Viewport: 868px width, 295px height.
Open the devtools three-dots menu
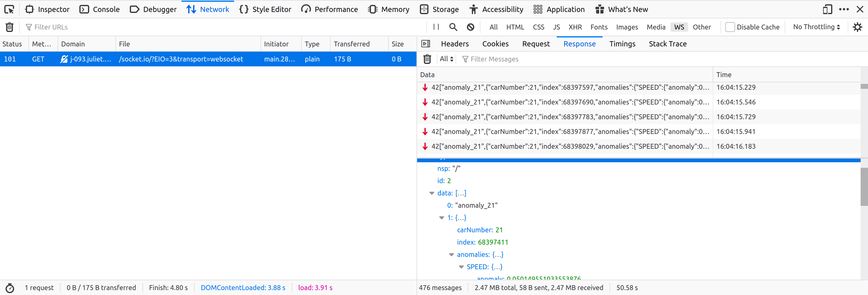click(x=844, y=10)
